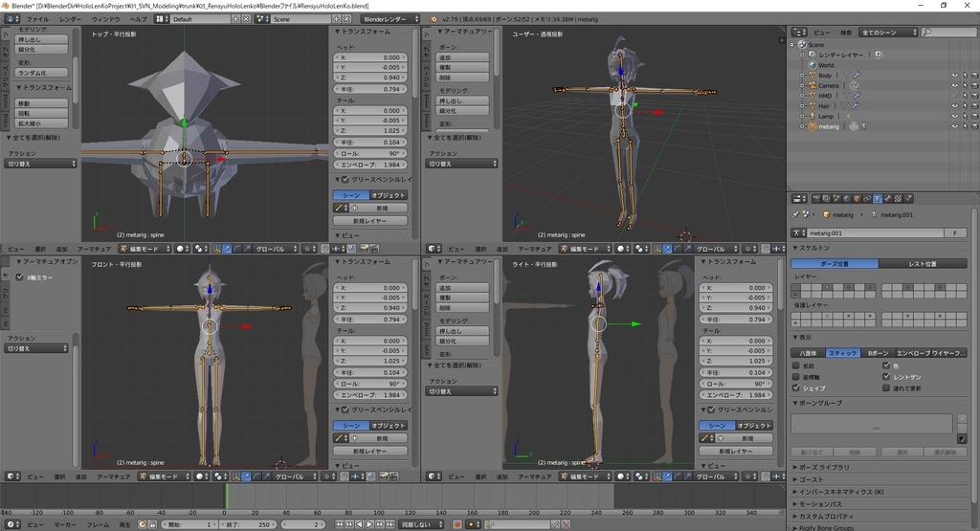The width and height of the screenshot is (980, 531).
Task: Select translate manipulator arrow in bottom-left viewport header
Action: click(x=246, y=476)
